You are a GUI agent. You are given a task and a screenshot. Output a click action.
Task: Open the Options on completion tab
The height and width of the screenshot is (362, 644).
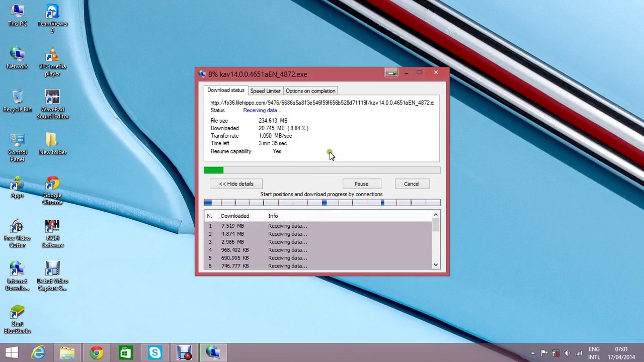click(310, 91)
